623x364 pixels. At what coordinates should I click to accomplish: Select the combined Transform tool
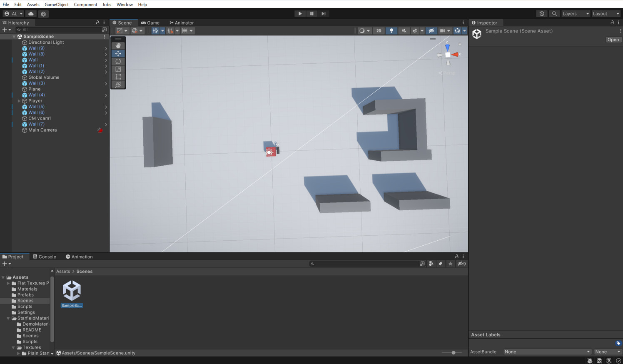pos(118,85)
